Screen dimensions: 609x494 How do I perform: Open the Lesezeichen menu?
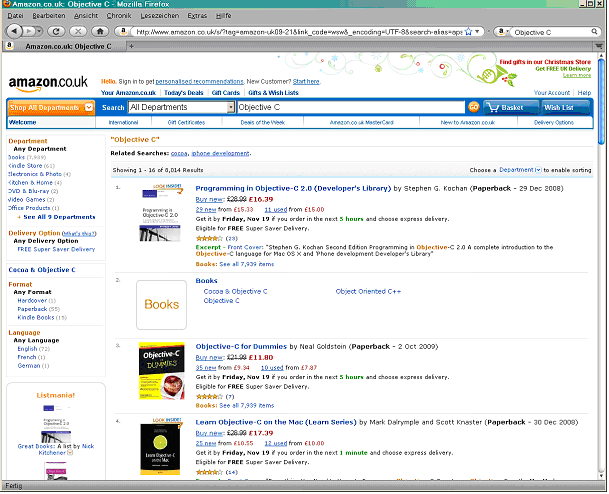(x=160, y=16)
